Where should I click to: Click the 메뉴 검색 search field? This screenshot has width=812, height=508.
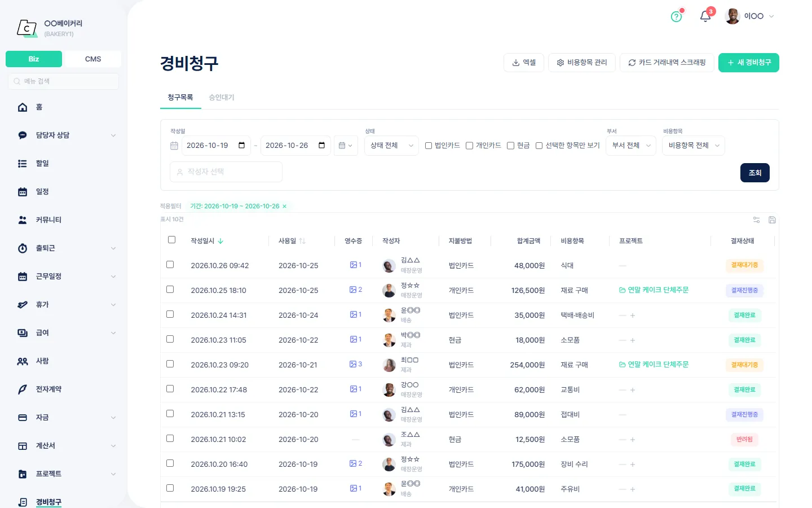click(63, 81)
